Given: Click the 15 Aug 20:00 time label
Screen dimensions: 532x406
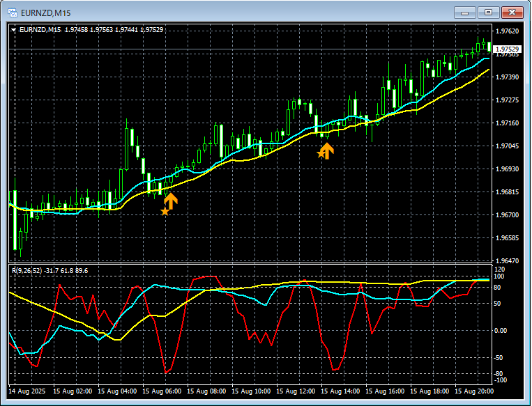Looking at the screenshot, I should (474, 391).
